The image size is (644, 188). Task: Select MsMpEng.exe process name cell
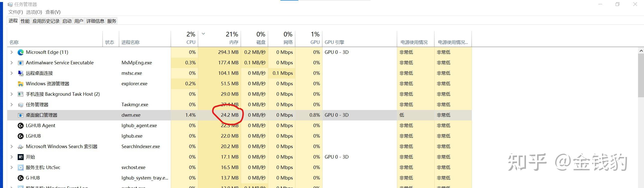coord(137,63)
